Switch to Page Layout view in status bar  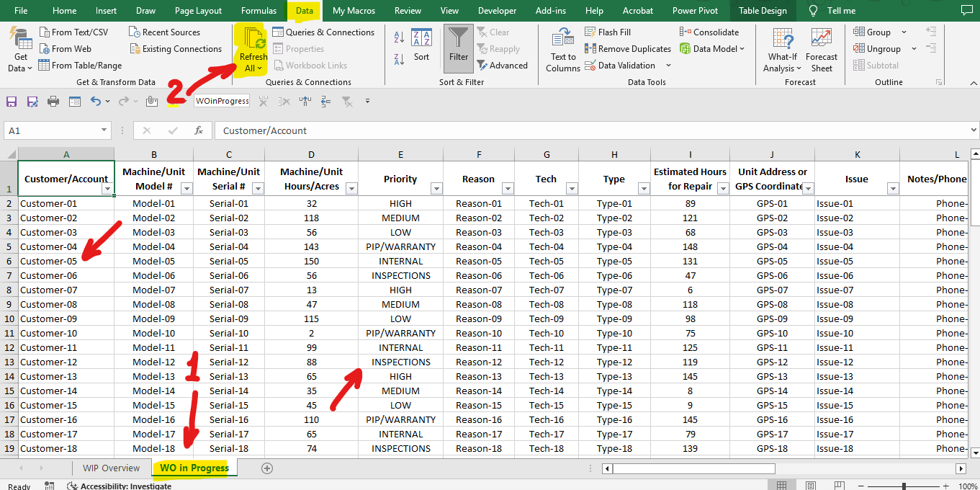click(x=810, y=485)
